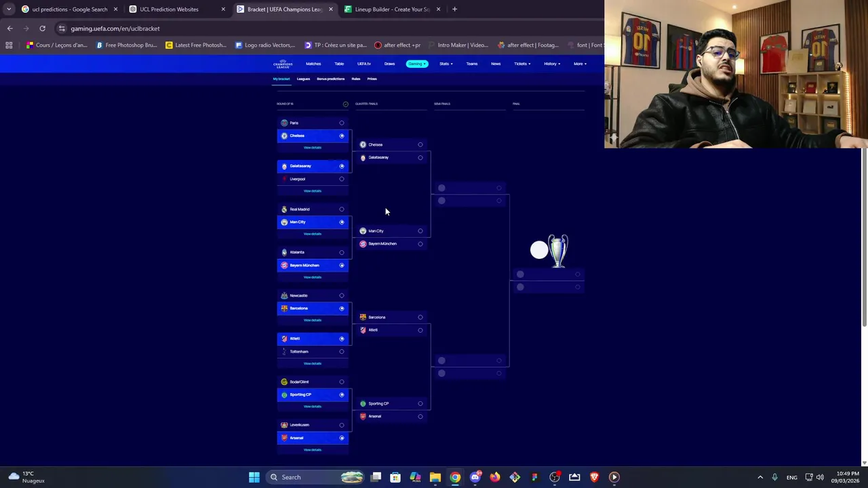Go back with the browser back arrow
This screenshot has width=868, height=488.
[9, 28]
